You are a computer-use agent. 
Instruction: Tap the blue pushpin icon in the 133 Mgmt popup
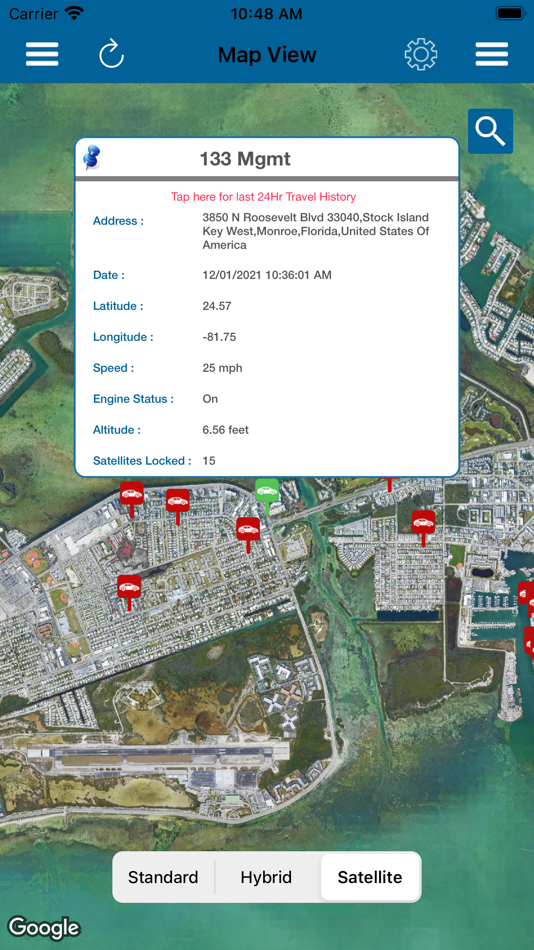tap(93, 158)
